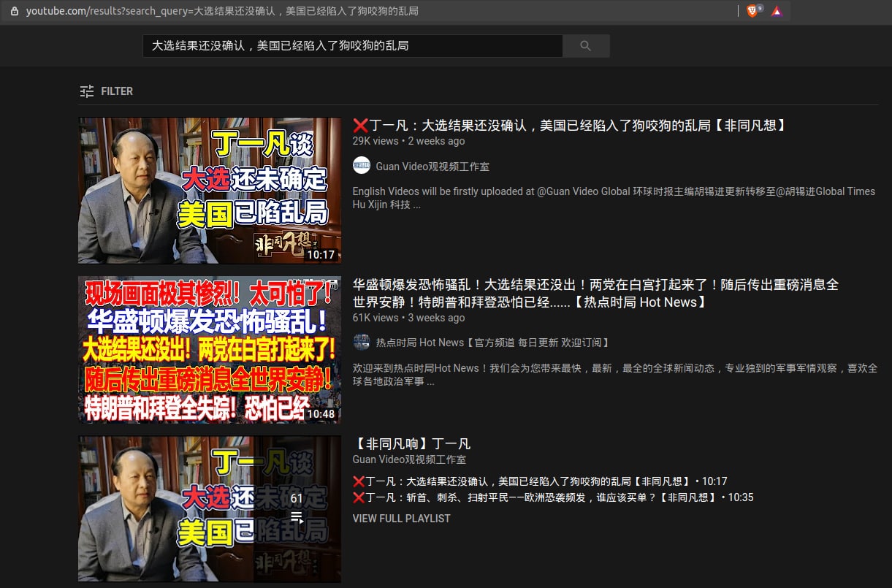Screen dimensions: 892x588
Task: Open the FILTER options
Action: click(107, 91)
